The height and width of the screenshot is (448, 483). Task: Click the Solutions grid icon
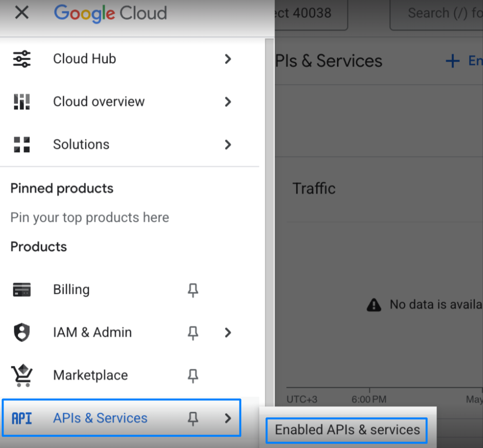(x=21, y=145)
